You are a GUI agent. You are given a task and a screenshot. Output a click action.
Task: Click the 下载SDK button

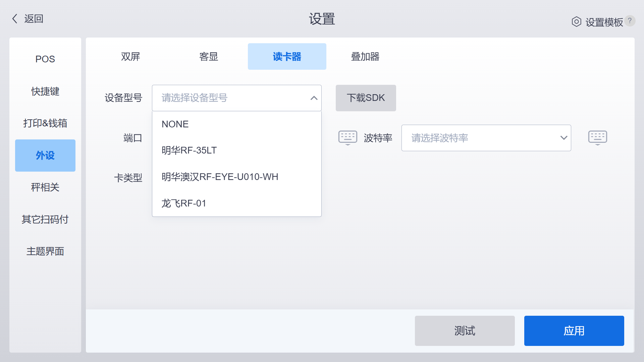click(366, 98)
